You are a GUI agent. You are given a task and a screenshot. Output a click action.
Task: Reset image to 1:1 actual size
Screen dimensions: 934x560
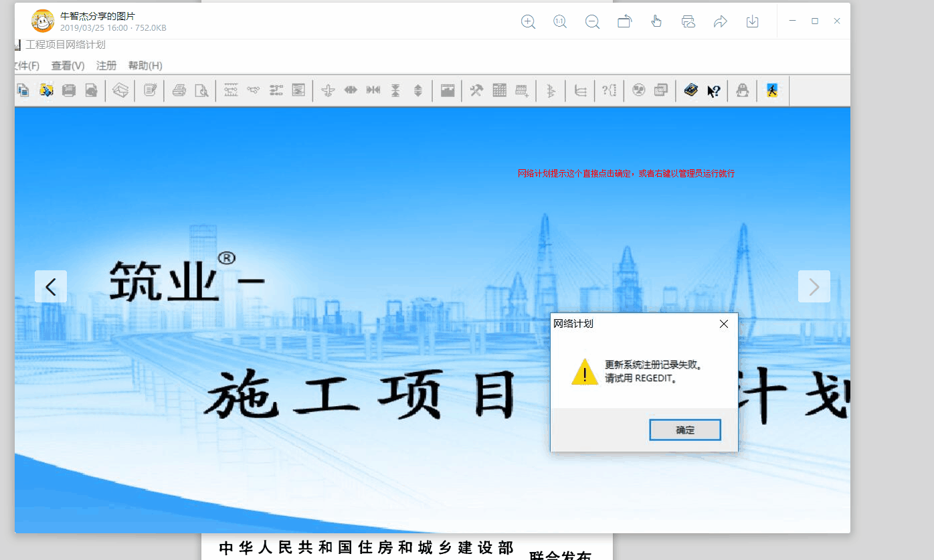(x=560, y=21)
